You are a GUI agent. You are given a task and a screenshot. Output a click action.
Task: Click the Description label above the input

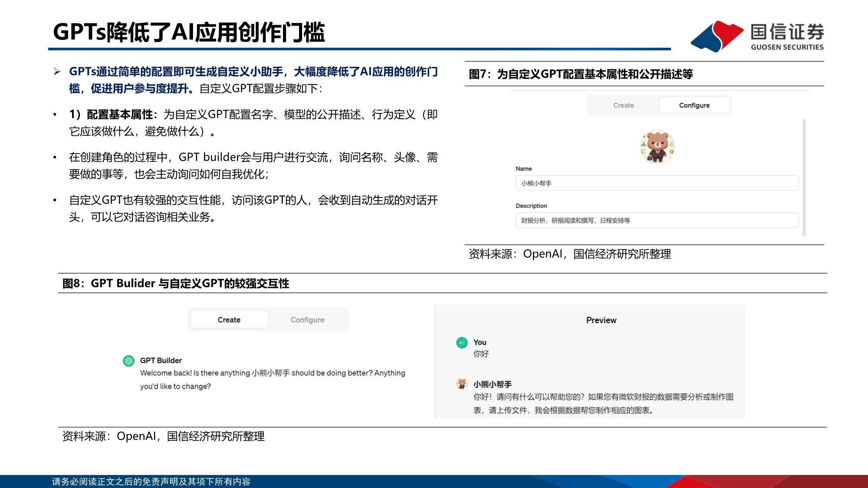tap(531, 206)
